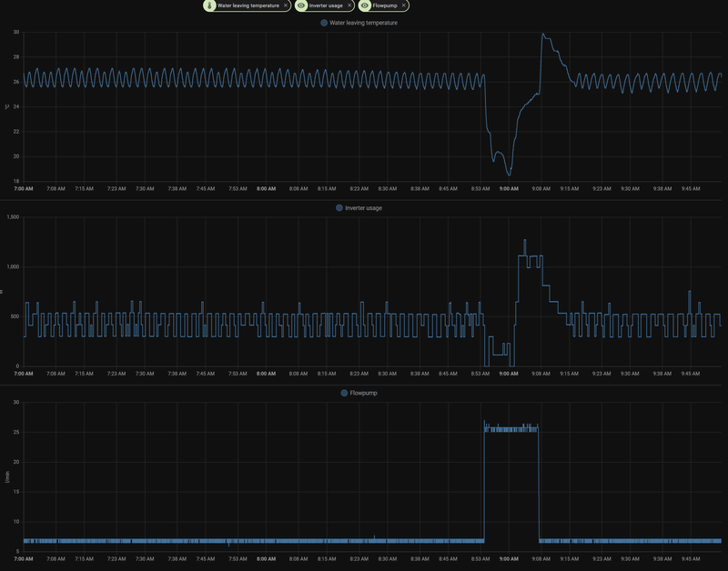Viewport: 728px width, 571px height.
Task: Click thermometer icon on Water leaving temperature chip
Action: point(209,5)
